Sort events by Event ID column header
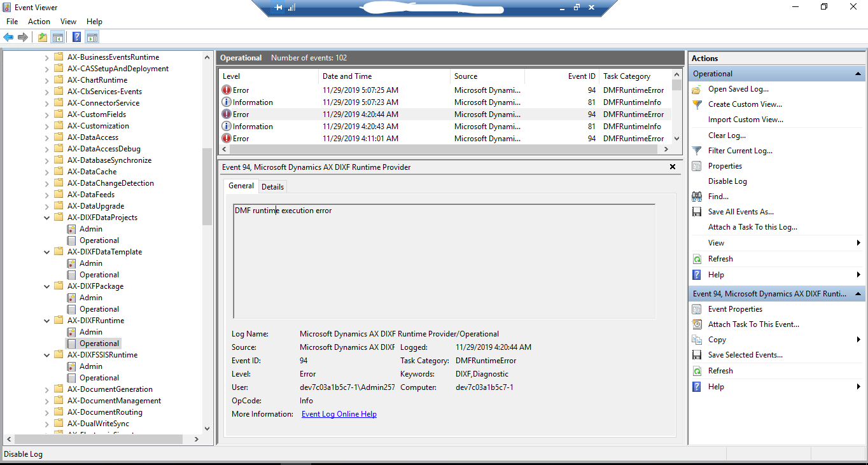Image resolution: width=868 pixels, height=465 pixels. [562, 76]
